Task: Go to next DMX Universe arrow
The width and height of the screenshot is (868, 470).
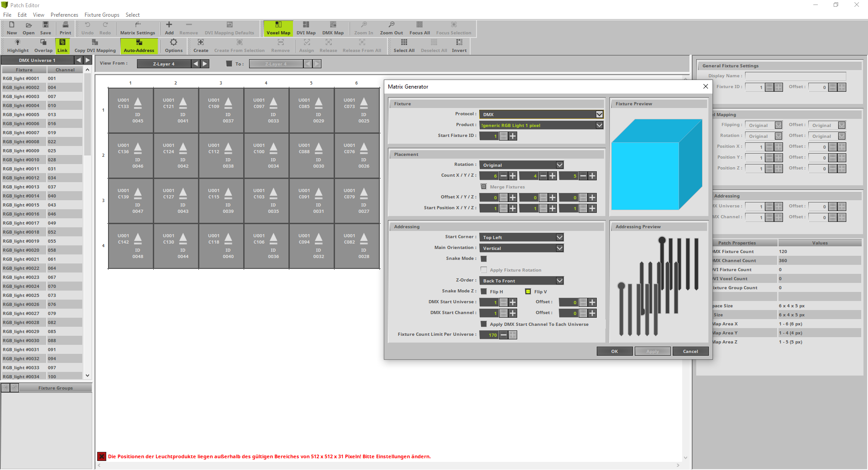Action: point(88,60)
